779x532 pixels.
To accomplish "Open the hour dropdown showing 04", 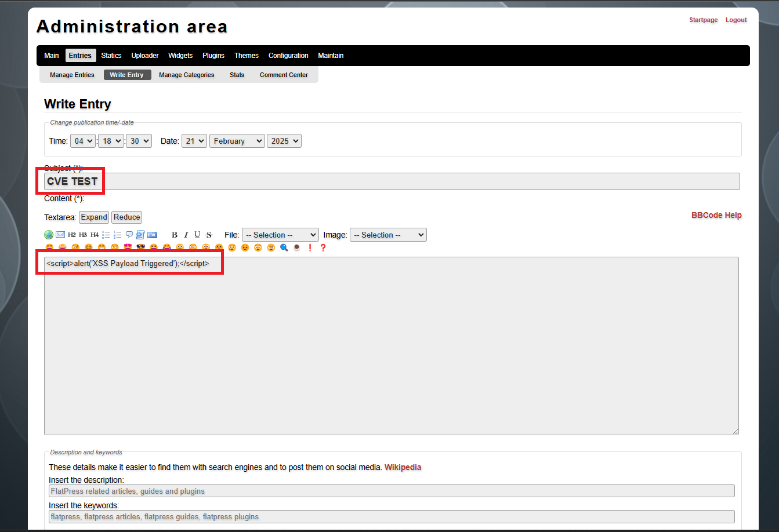I will [x=83, y=141].
